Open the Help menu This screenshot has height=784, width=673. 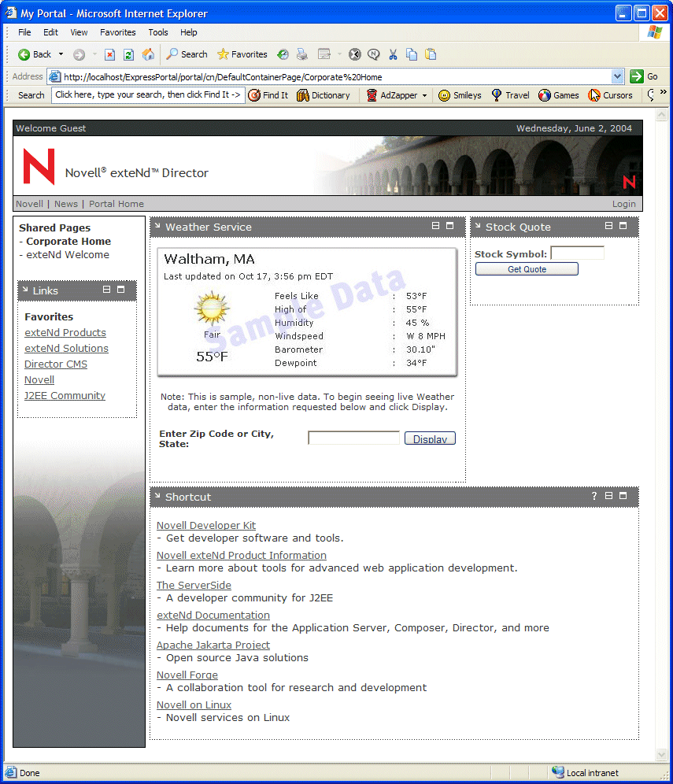(x=188, y=32)
